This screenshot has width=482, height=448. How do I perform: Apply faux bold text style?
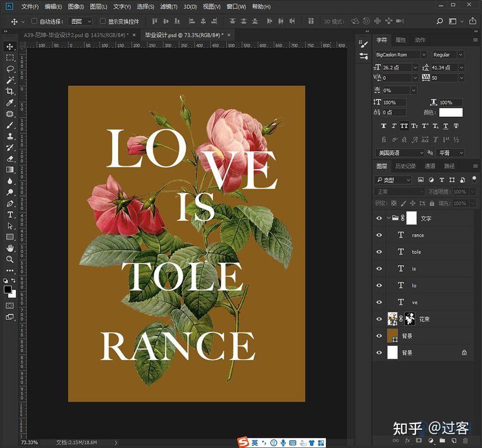click(383, 126)
